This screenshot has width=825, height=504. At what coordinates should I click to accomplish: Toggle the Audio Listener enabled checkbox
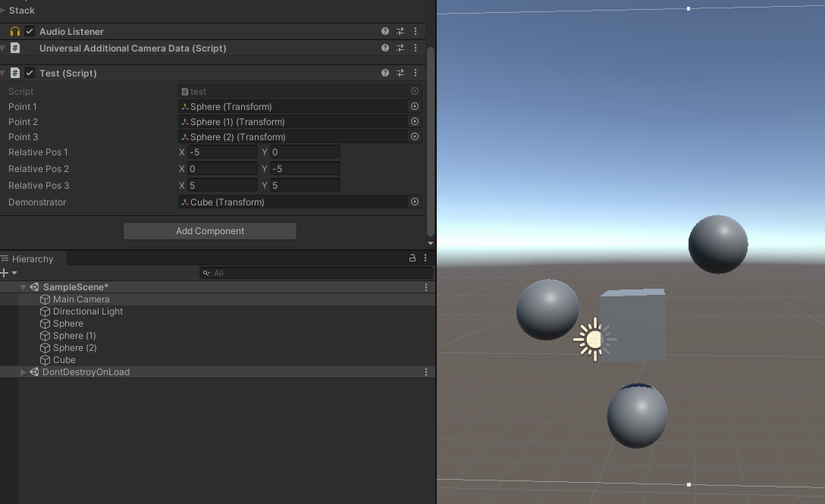point(30,31)
